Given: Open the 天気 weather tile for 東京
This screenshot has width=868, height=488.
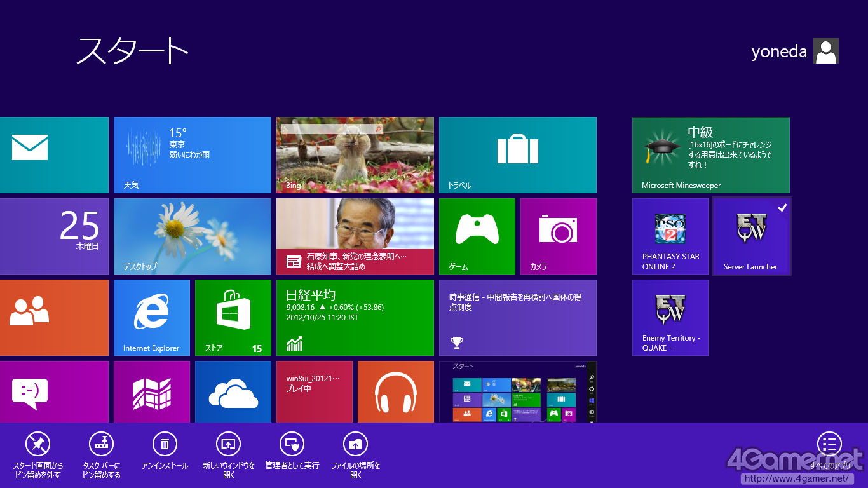Looking at the screenshot, I should 193,155.
